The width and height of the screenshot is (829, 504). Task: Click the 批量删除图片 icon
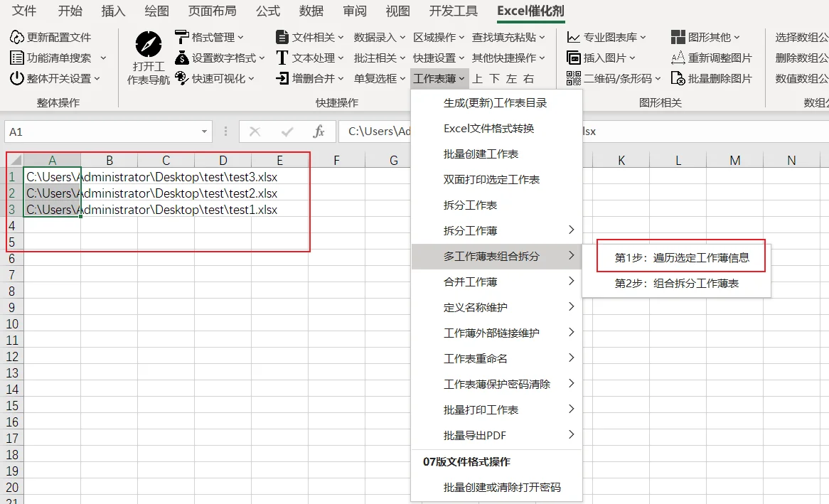[x=678, y=78]
